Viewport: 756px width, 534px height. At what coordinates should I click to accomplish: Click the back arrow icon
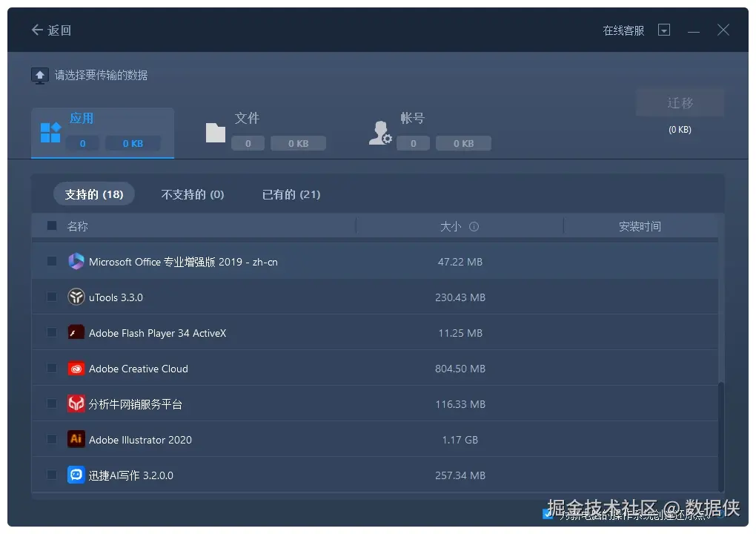point(37,30)
